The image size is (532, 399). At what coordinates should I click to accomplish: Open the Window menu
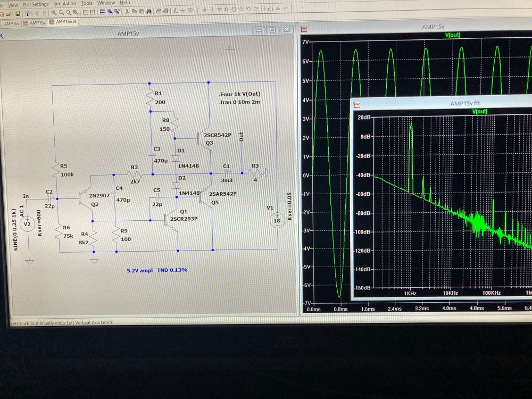106,3
